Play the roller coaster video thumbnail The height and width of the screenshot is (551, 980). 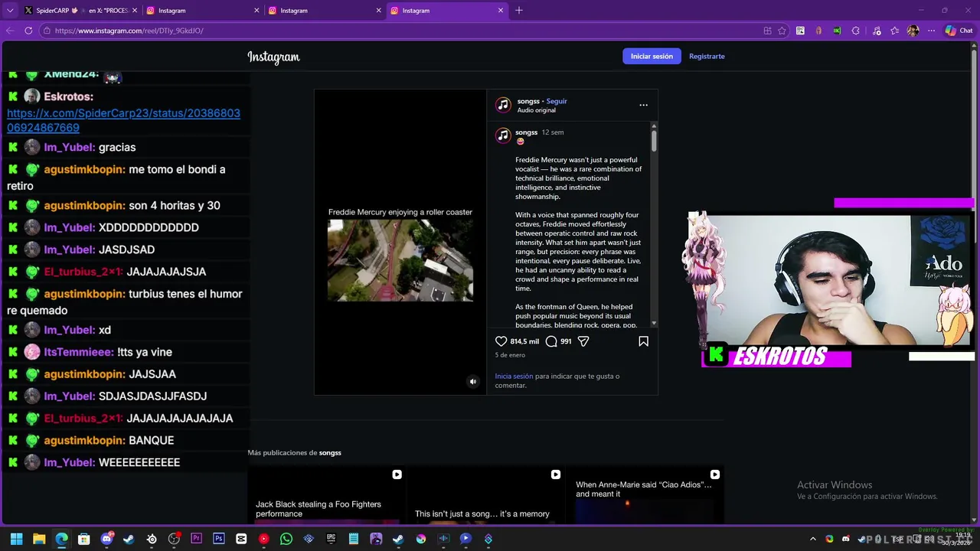pos(400,260)
